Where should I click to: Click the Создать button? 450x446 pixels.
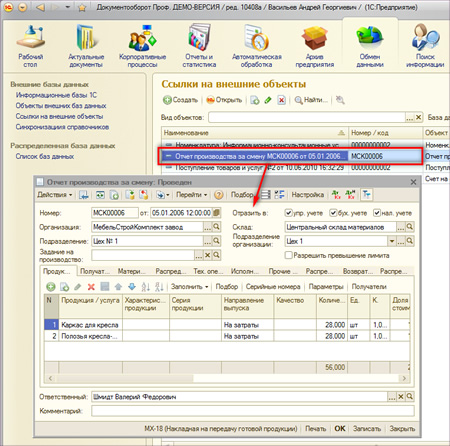click(x=181, y=100)
